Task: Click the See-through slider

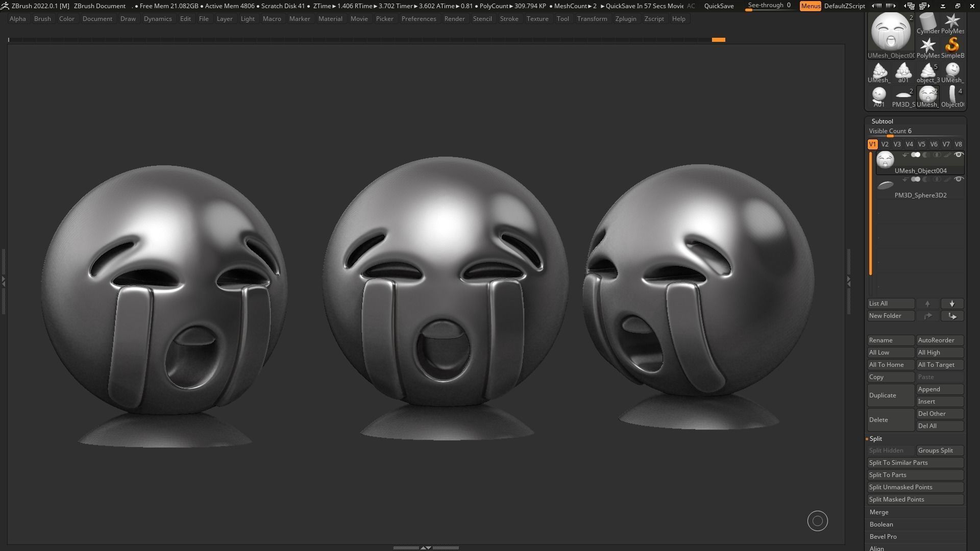Action: pos(769,6)
